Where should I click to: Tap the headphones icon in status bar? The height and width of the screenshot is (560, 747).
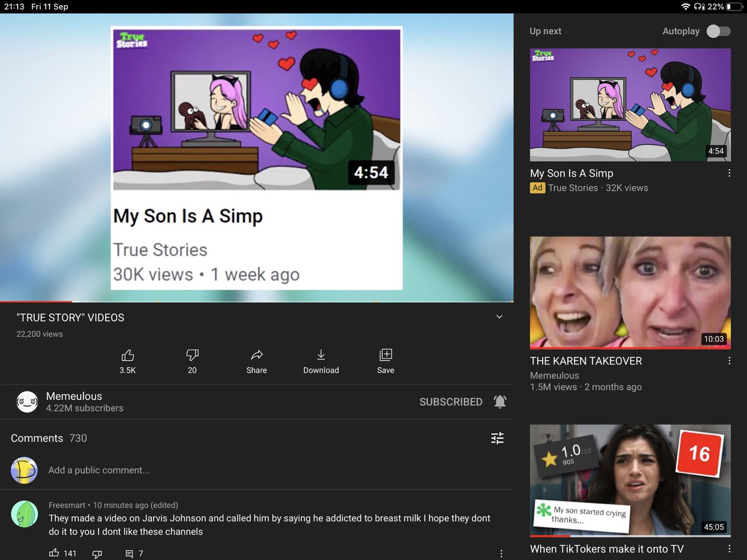coord(700,6)
